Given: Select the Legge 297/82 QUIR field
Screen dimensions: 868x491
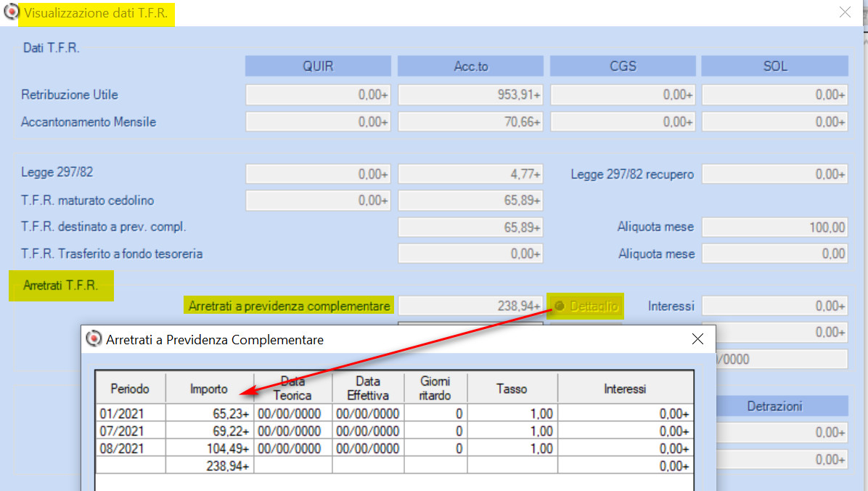Looking at the screenshot, I should [x=319, y=174].
